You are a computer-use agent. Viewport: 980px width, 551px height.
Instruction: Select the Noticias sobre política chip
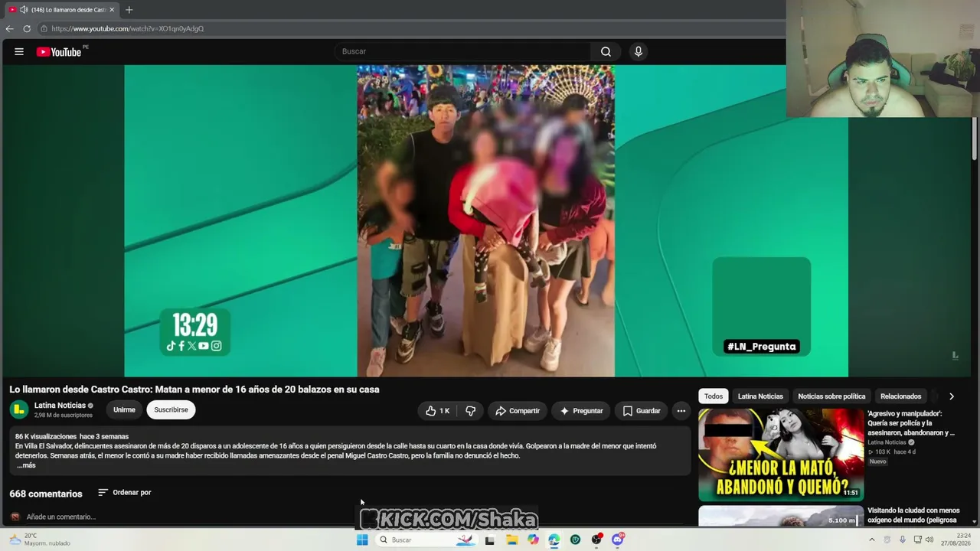click(831, 396)
